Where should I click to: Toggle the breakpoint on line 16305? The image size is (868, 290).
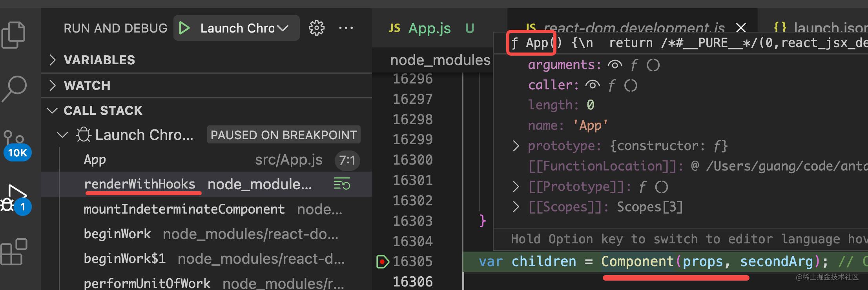click(382, 261)
